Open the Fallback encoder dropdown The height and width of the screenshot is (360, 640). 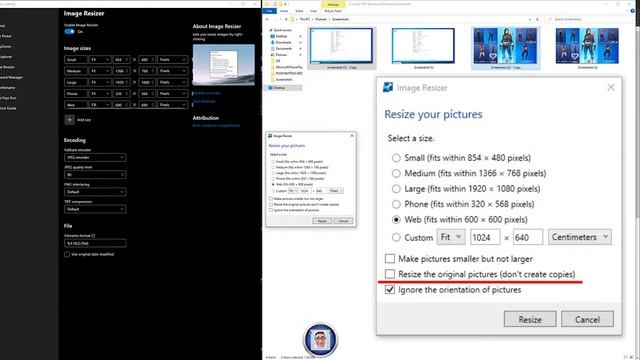point(95,158)
